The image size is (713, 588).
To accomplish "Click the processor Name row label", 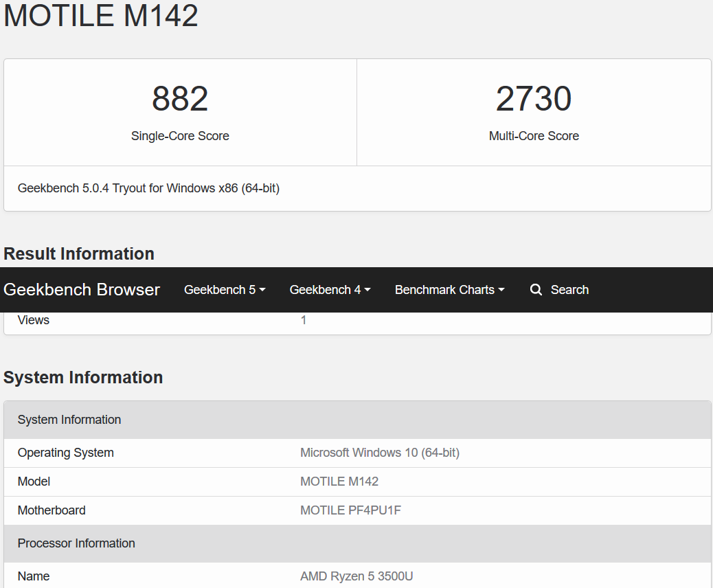I will pyautogui.click(x=34, y=576).
